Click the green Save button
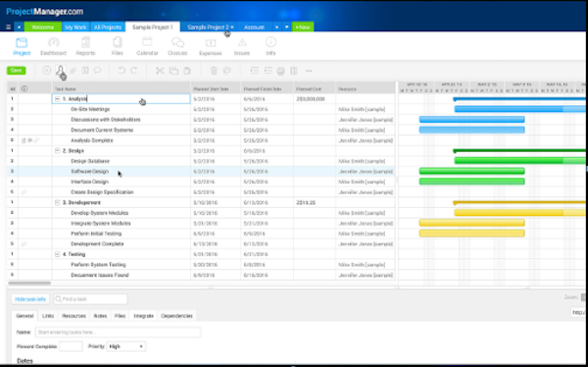This screenshot has width=588, height=367. pyautogui.click(x=16, y=71)
